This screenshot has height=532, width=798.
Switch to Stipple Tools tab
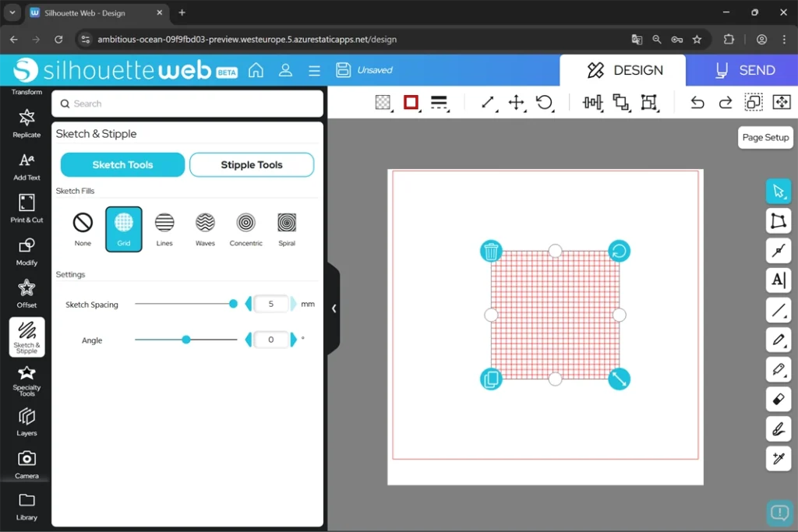(252, 164)
